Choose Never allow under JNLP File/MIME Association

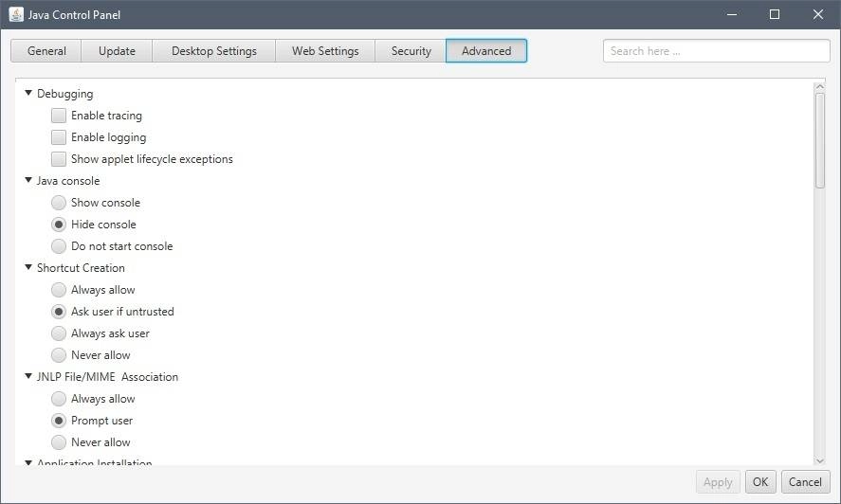pyautogui.click(x=59, y=442)
